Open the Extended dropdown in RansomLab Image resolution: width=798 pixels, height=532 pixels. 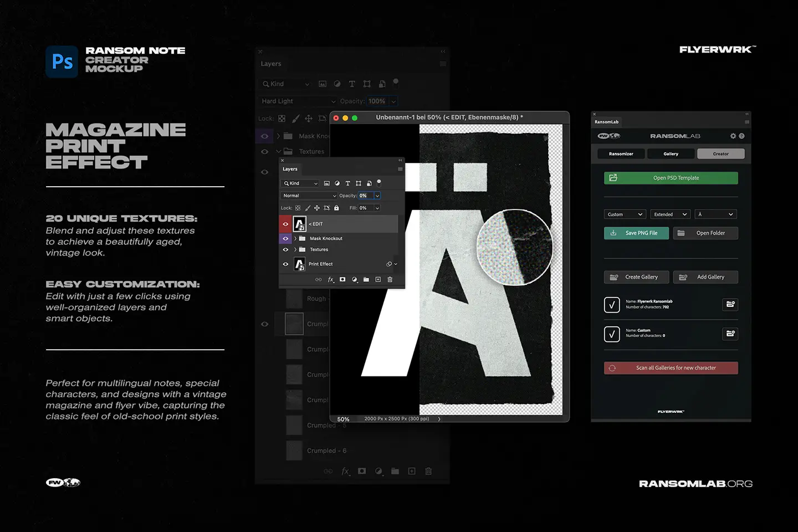[670, 214]
